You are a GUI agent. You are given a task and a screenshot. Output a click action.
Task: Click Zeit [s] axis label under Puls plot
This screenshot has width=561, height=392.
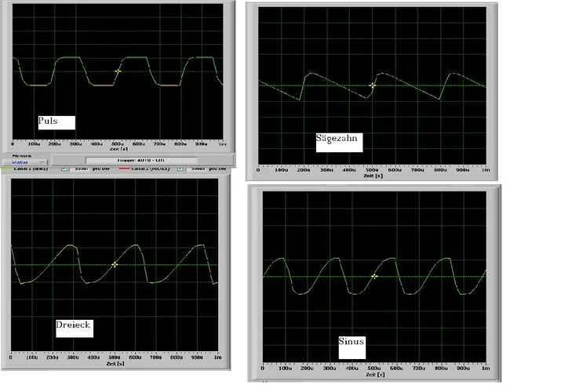pos(118,149)
